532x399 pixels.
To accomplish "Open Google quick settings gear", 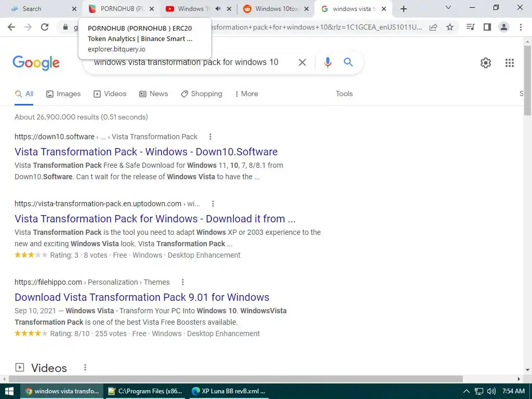I will (x=486, y=63).
